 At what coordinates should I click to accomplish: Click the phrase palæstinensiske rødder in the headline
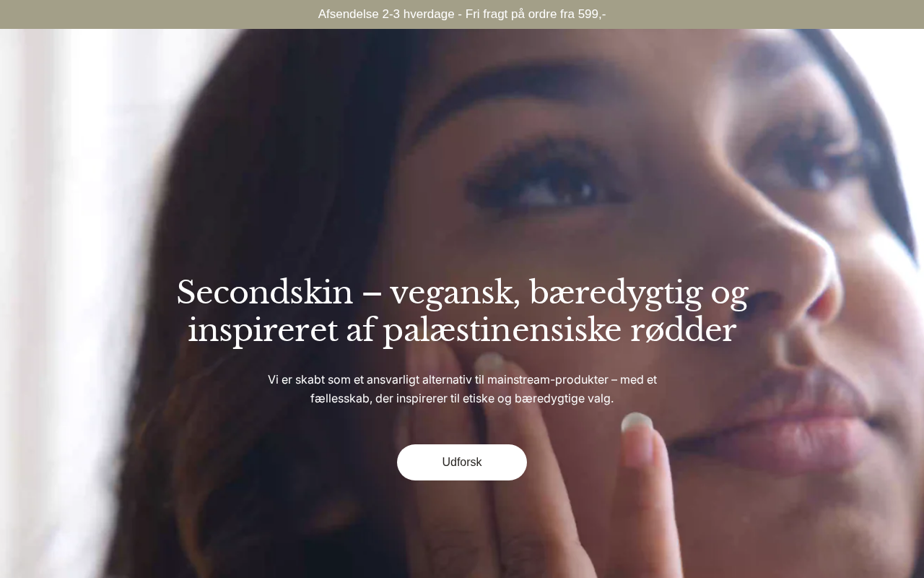(559, 330)
